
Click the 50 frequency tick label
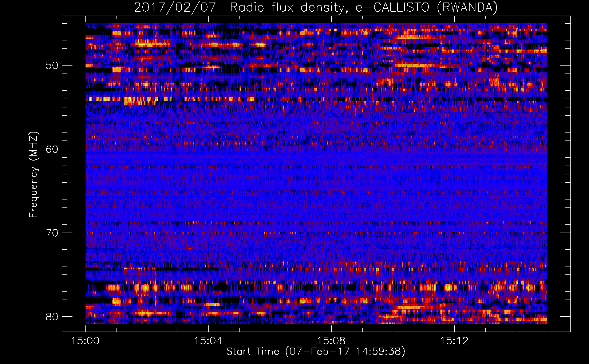coord(52,66)
